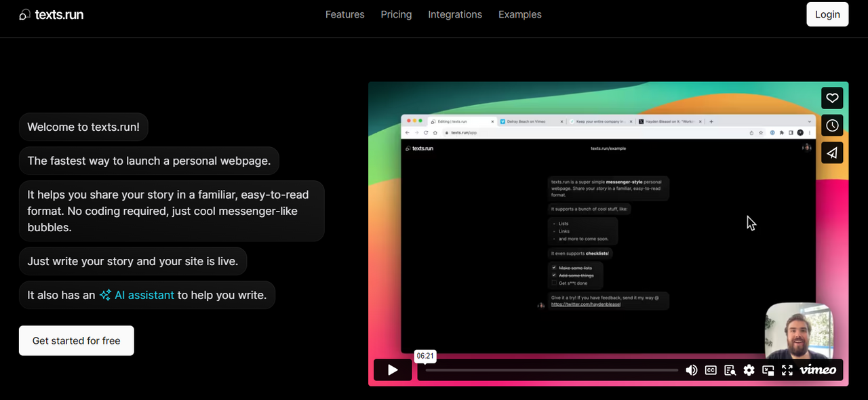This screenshot has width=868, height=400.
Task: Share video with paper plane icon
Action: coord(832,153)
